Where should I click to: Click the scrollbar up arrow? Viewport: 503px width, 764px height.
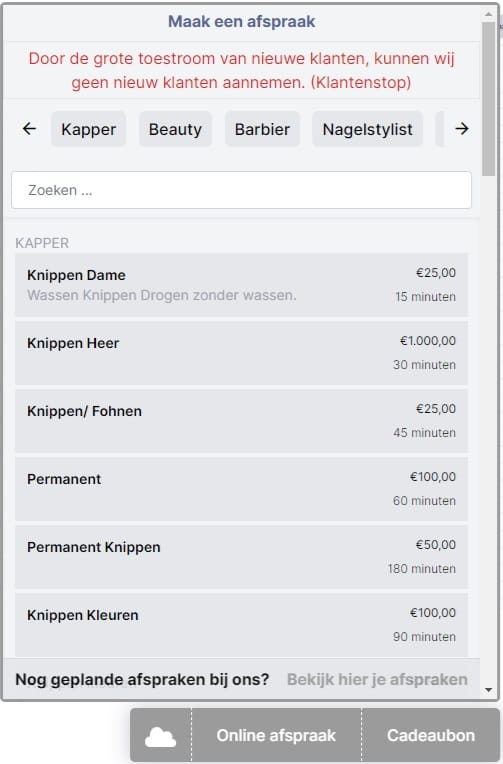click(488, 15)
